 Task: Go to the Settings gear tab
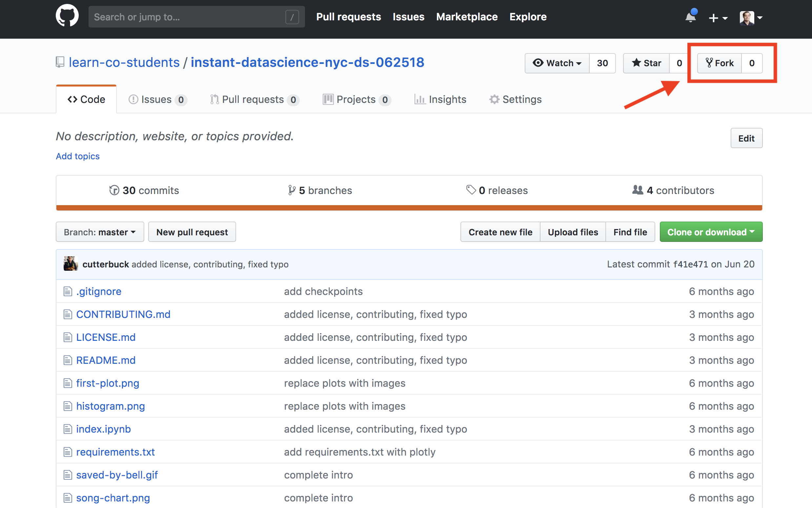click(x=515, y=99)
